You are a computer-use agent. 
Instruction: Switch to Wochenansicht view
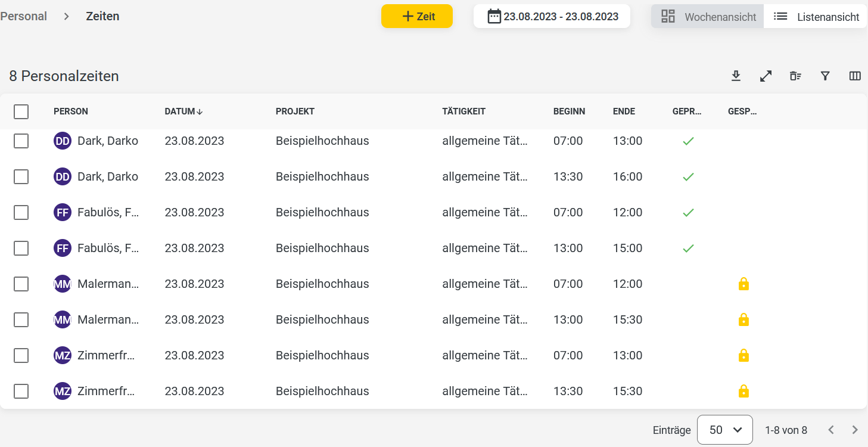coord(708,16)
